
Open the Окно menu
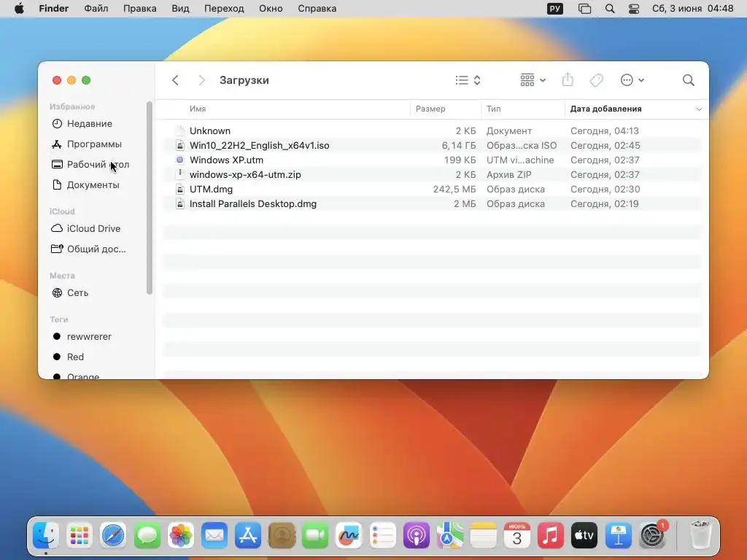271,9
